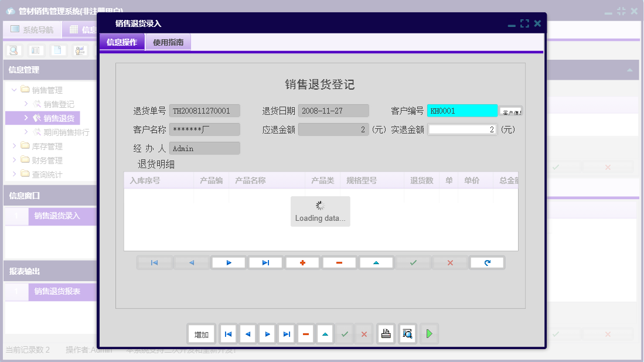Screen dimensions: 644x362
Task: Switch to the 使用指南 tab
Action: click(168, 42)
